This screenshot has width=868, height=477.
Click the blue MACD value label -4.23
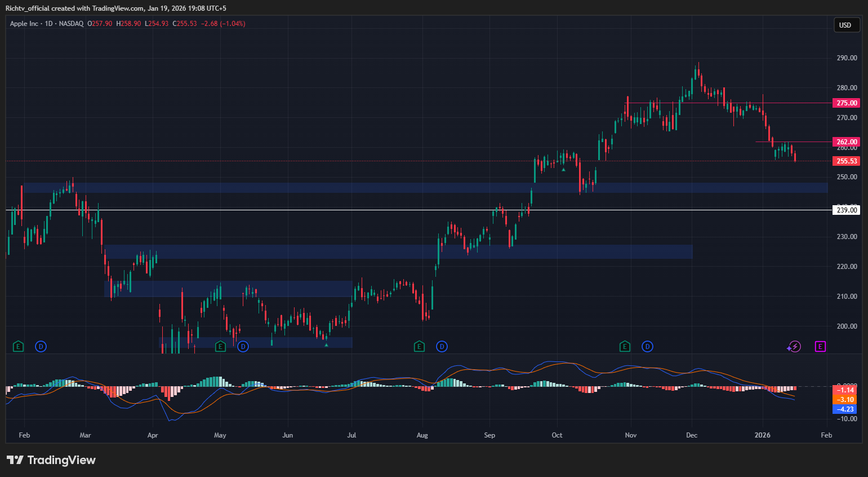pos(844,409)
